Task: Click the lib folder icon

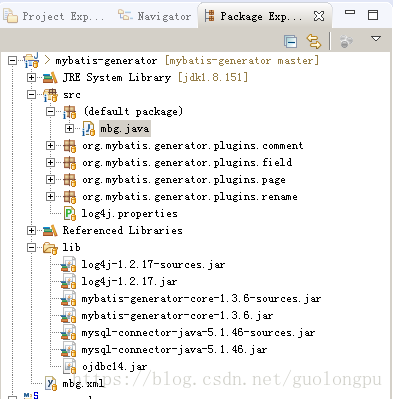Action: click(x=50, y=248)
